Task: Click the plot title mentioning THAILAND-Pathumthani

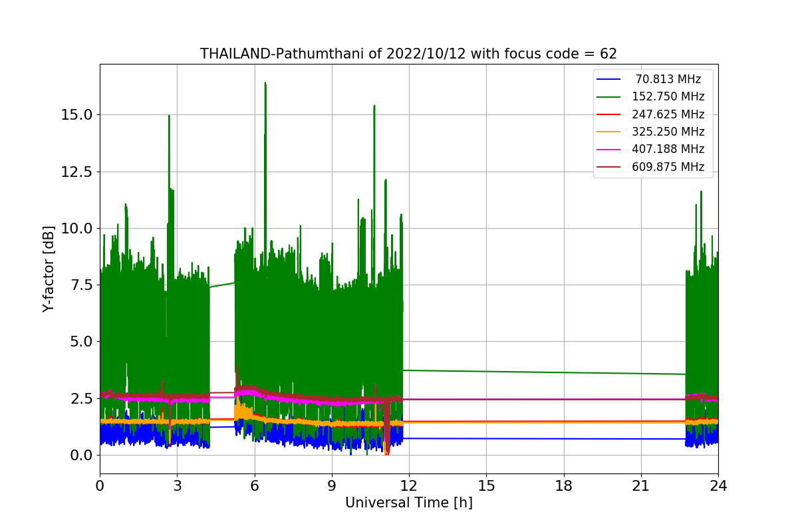Action: [x=408, y=54]
